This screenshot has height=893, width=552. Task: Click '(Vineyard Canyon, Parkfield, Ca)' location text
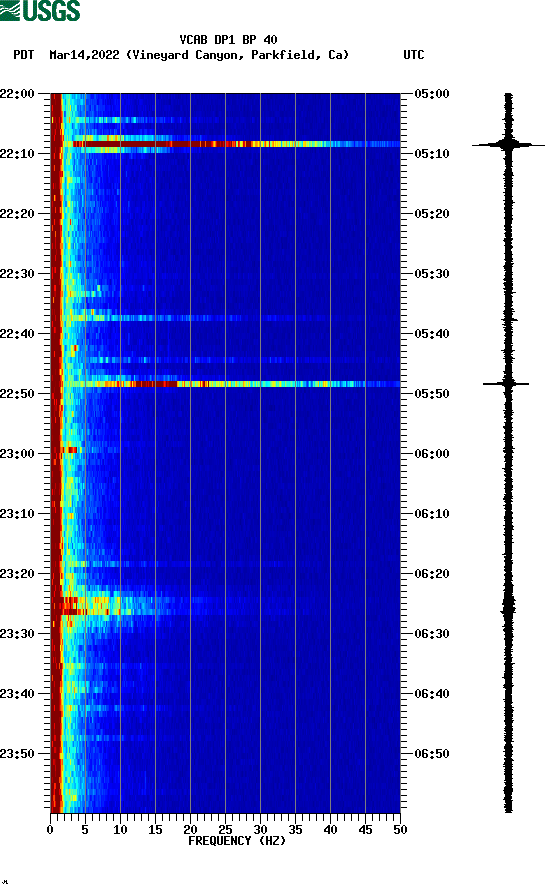pyautogui.click(x=238, y=55)
